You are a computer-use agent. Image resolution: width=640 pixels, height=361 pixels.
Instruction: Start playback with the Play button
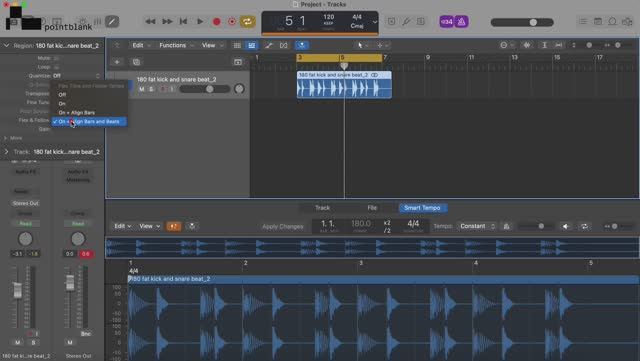[x=200, y=21]
